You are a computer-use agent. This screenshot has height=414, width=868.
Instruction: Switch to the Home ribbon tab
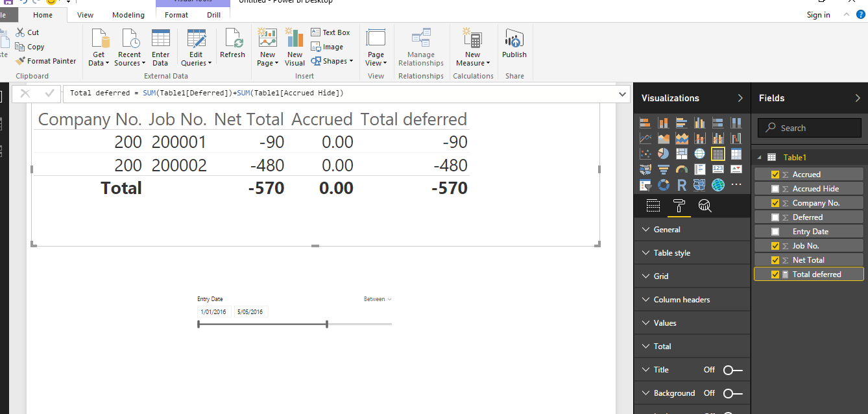[43, 15]
